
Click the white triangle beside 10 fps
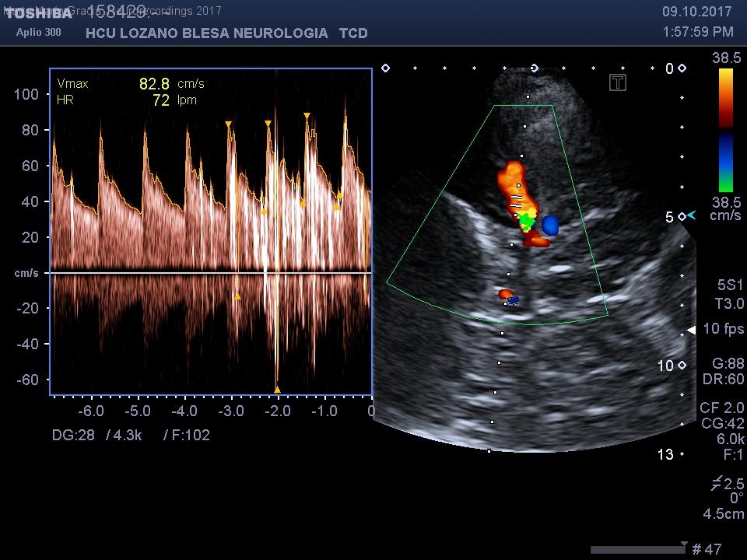(691, 330)
